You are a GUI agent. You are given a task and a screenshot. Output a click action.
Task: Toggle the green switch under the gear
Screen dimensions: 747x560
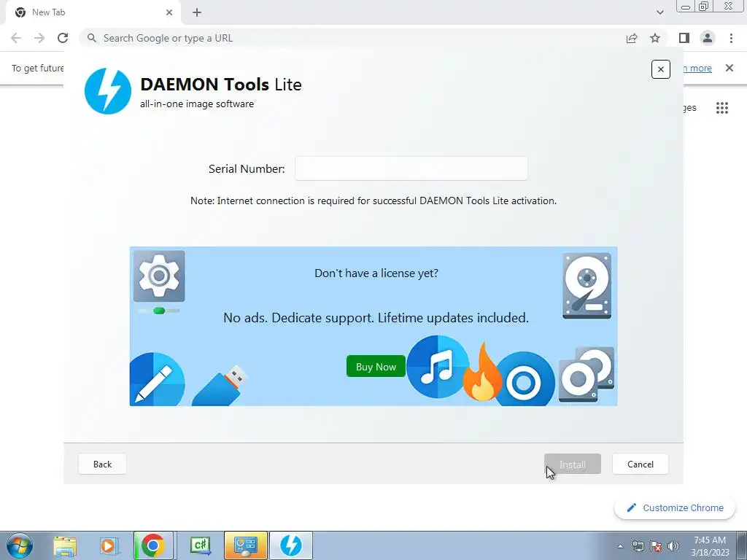(x=159, y=311)
